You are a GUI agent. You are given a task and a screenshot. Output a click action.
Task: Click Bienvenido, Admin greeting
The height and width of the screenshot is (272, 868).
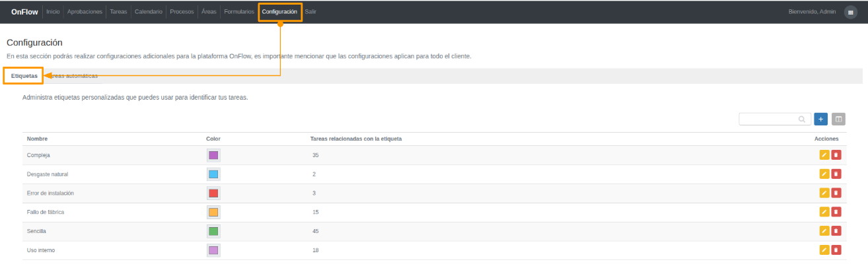click(x=812, y=12)
